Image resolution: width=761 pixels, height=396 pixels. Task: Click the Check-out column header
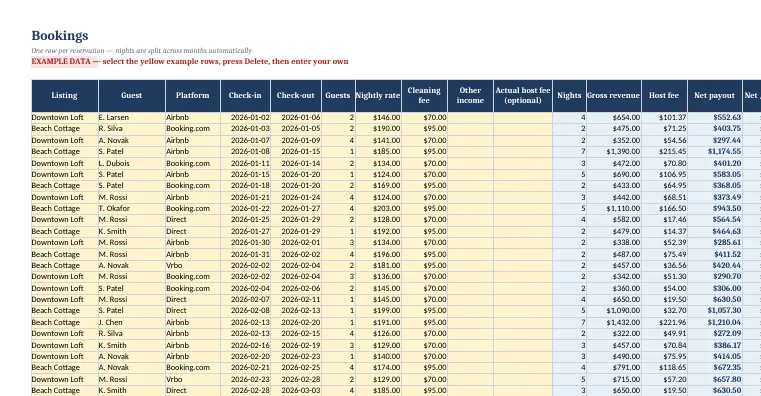pyautogui.click(x=296, y=96)
